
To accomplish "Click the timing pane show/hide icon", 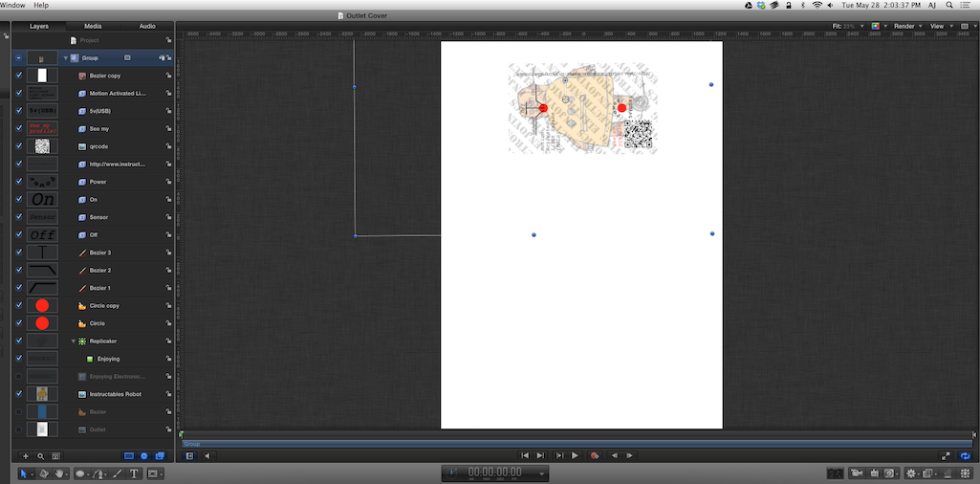I will (189, 456).
